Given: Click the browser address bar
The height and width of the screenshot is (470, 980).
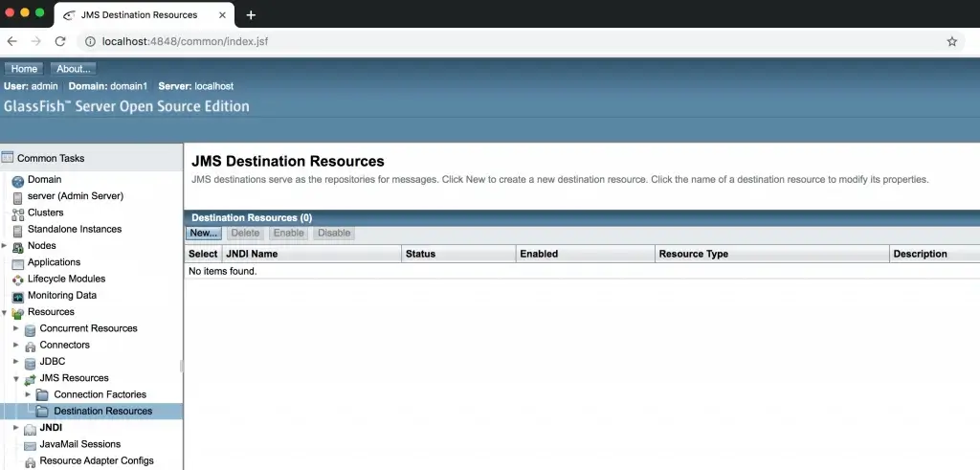Looking at the screenshot, I should coord(513,42).
